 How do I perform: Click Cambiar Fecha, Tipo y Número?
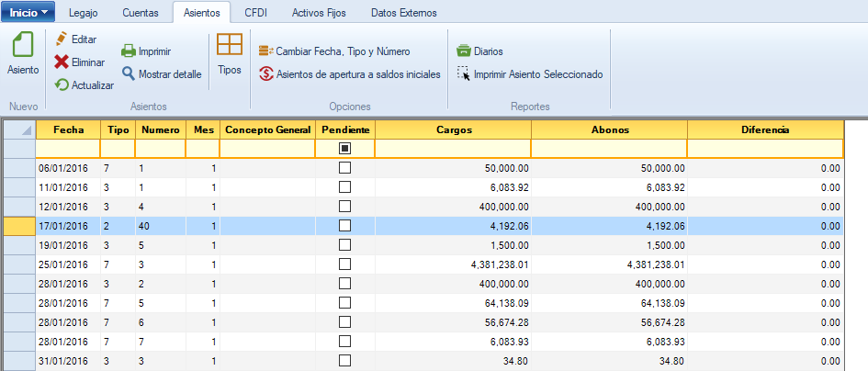pos(334,51)
